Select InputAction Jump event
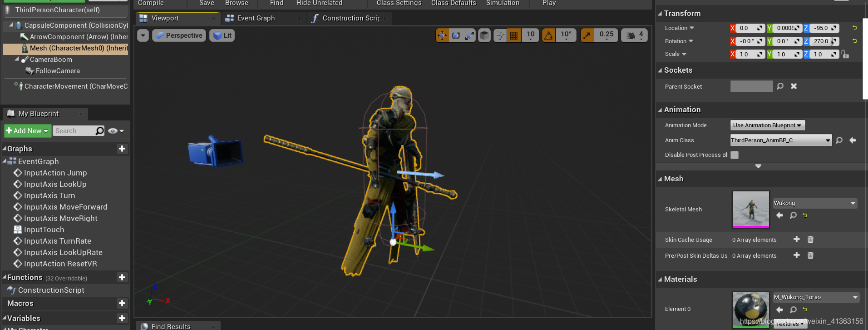 tap(55, 173)
